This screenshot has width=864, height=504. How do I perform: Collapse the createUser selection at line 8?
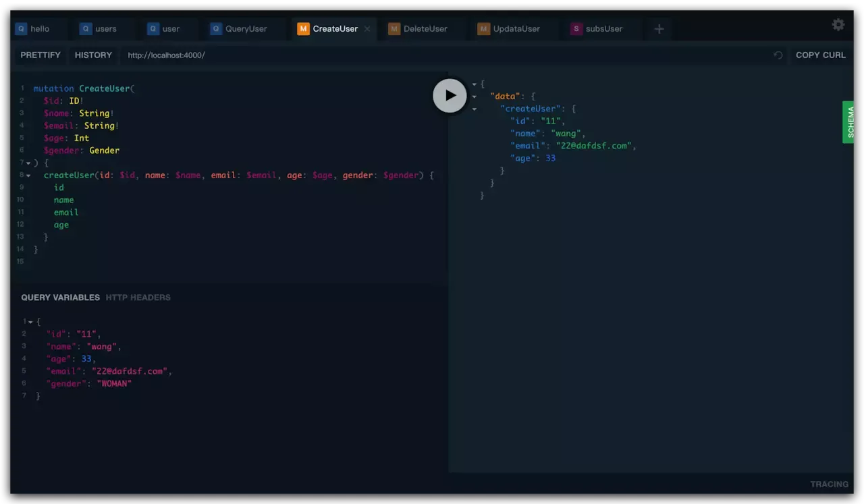28,175
